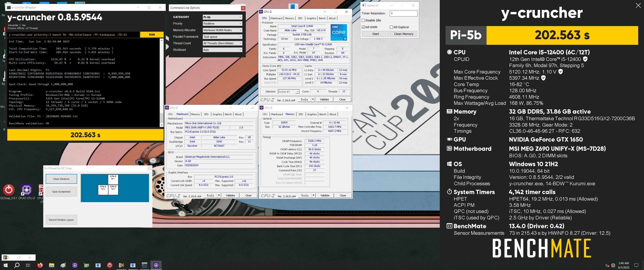The width and height of the screenshot is (644, 270).
Task: Click Close Windows button in OC Snap
Action: (x=61, y=179)
